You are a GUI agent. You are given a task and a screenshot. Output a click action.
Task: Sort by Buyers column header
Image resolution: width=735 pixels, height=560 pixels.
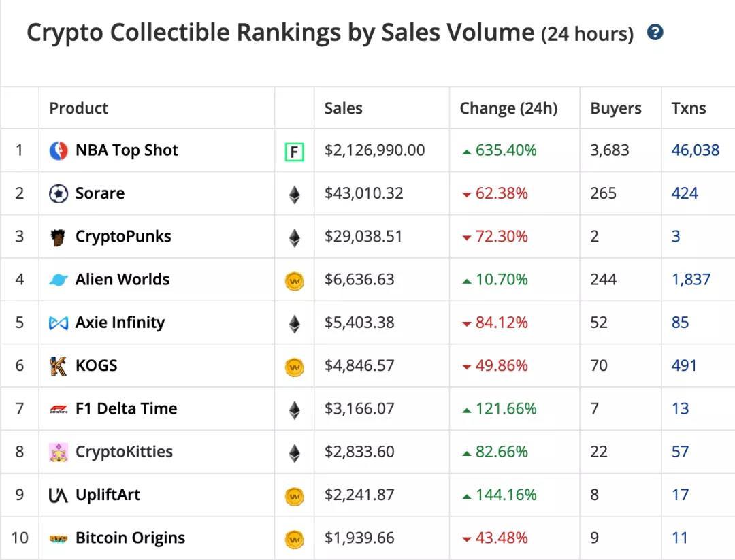[615, 108]
